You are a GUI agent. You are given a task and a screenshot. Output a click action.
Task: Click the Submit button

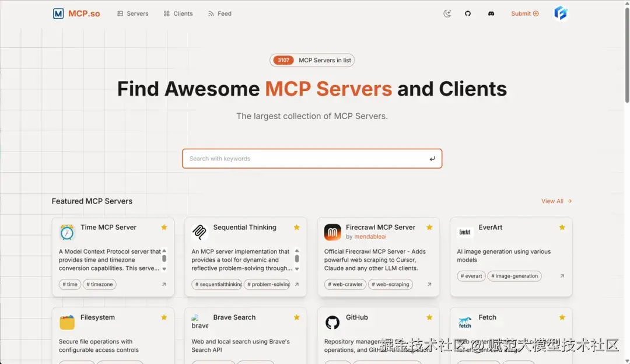[x=525, y=13]
